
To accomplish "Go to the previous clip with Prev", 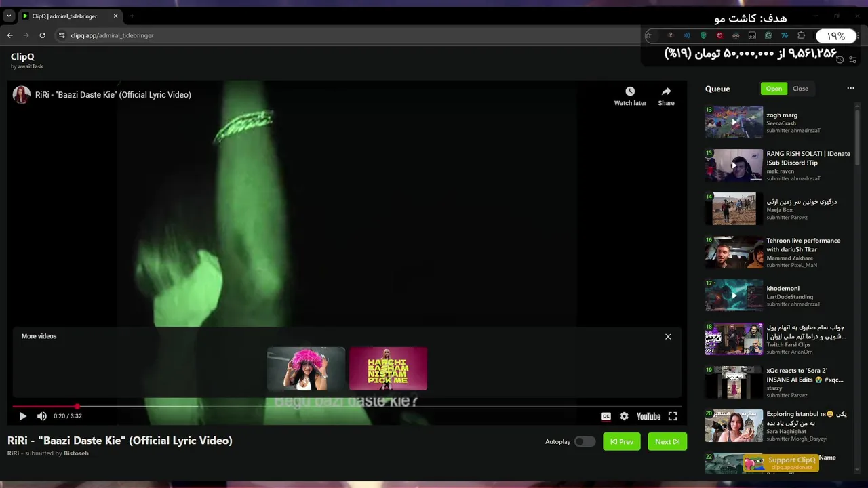I will click(x=622, y=441).
